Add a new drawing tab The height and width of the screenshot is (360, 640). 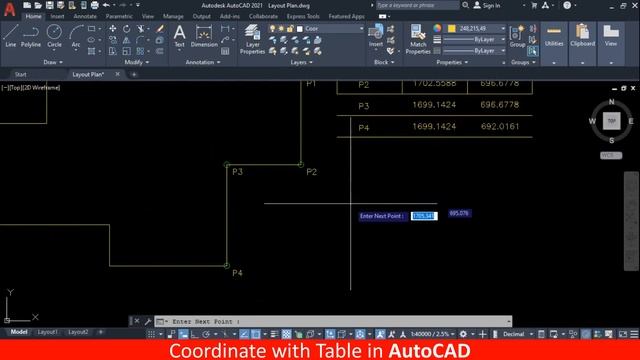134,75
